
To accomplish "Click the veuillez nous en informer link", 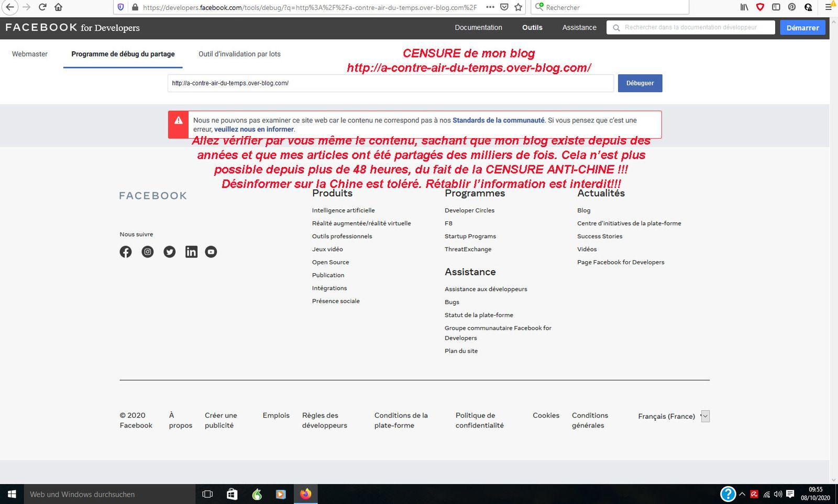I will 254,129.
